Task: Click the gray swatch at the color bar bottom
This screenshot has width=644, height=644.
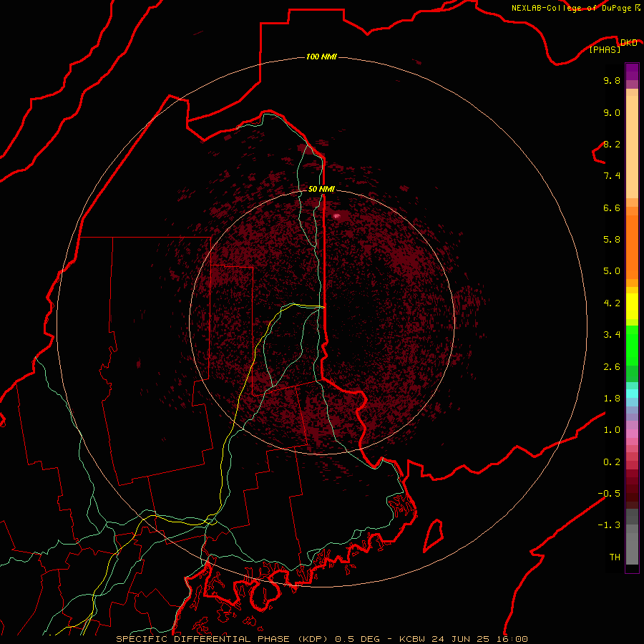Action: click(x=632, y=548)
